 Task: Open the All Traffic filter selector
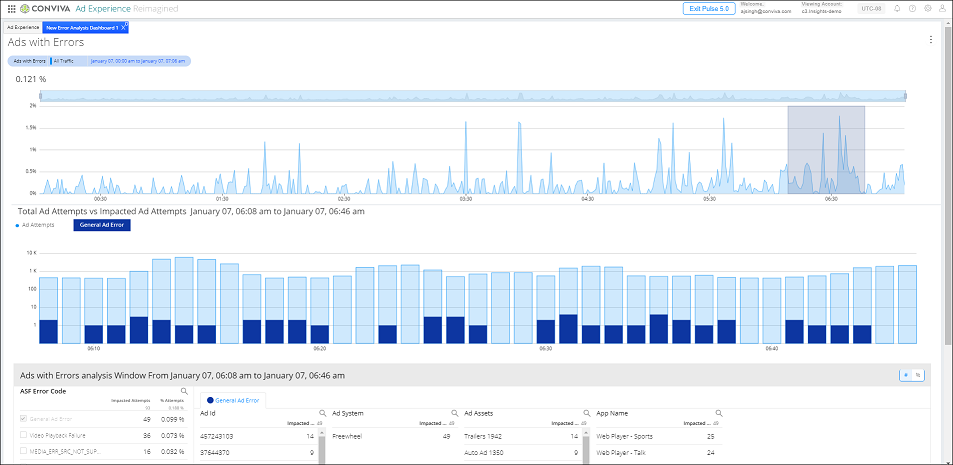click(64, 61)
